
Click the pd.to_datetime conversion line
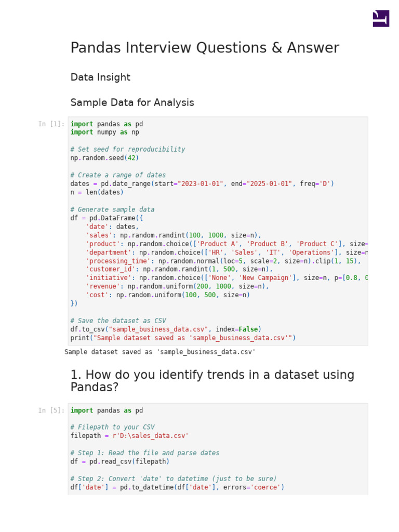point(177,487)
